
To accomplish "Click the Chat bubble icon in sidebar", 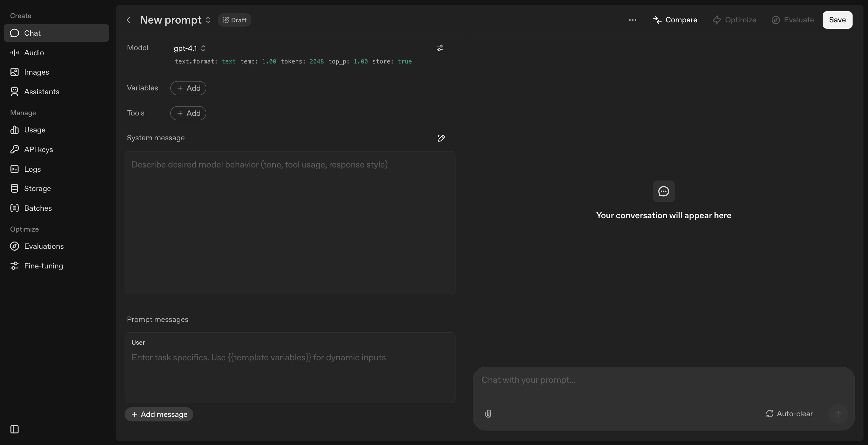I will pyautogui.click(x=15, y=33).
